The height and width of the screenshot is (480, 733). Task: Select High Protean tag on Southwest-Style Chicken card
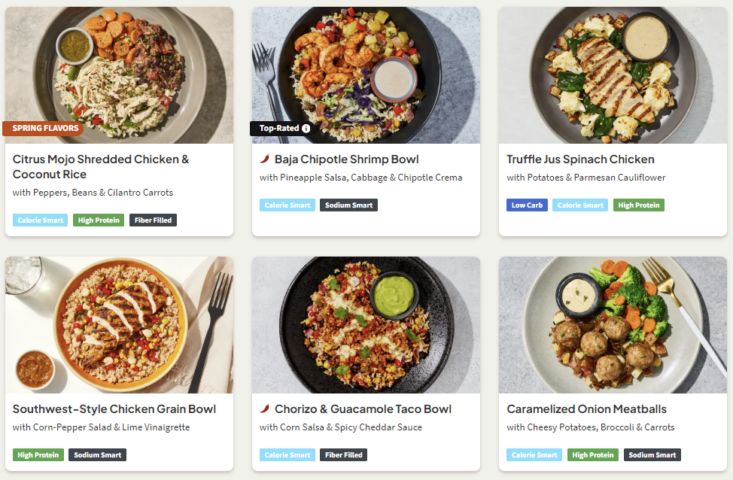tap(38, 455)
